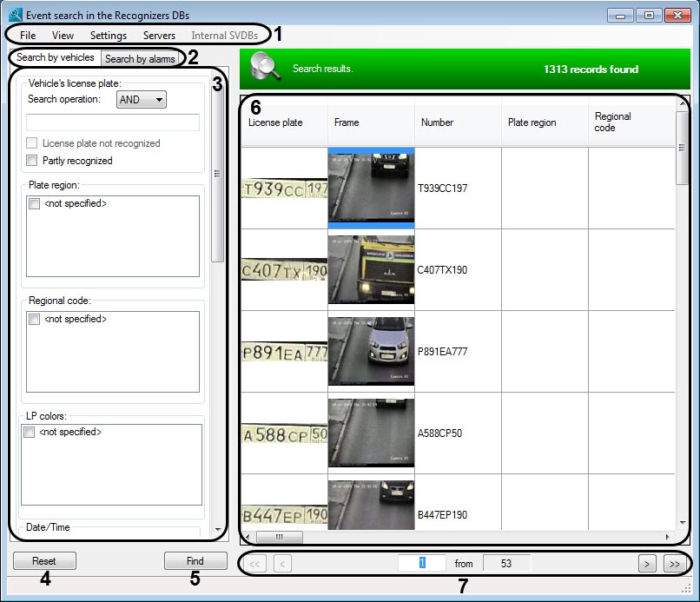700x602 pixels.
Task: Click license plate image P891EA777
Action: click(284, 351)
